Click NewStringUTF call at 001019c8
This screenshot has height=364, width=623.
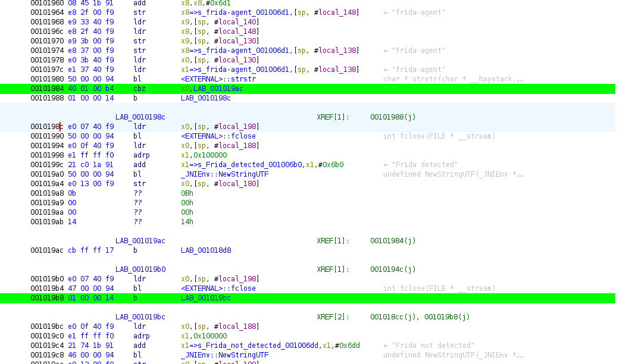click(224, 355)
